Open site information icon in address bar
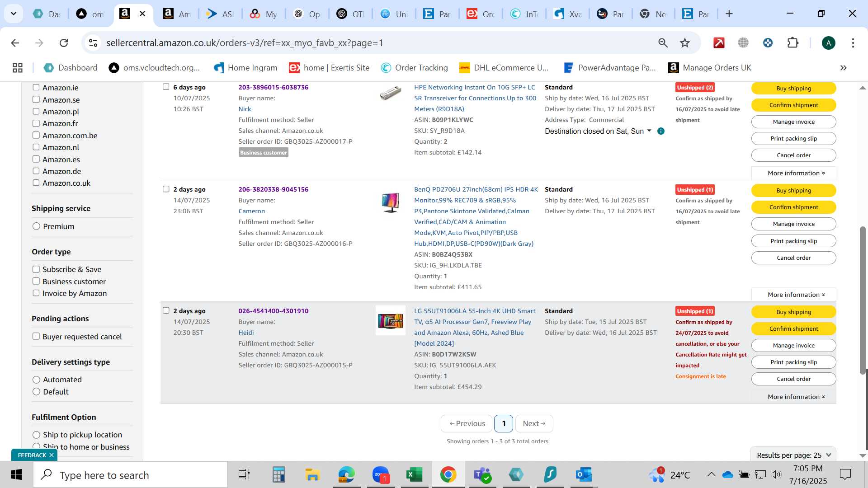This screenshot has width=868, height=488. 93,43
